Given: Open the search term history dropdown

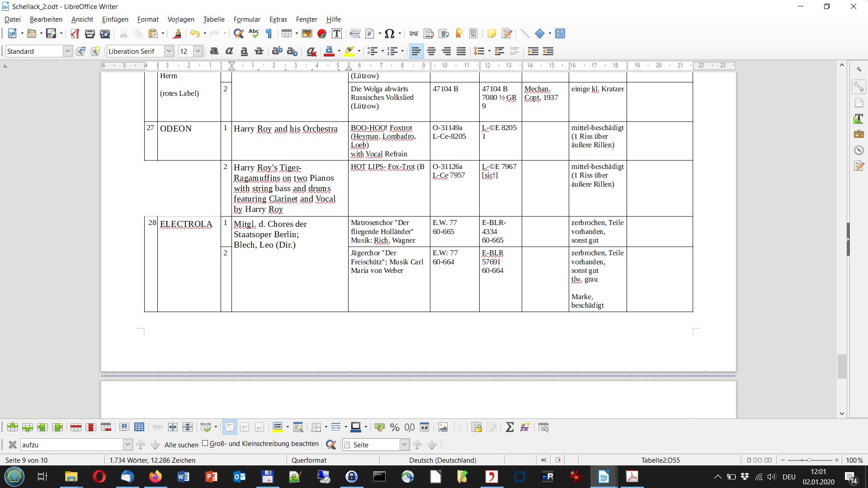Looking at the screenshot, I should click(127, 445).
